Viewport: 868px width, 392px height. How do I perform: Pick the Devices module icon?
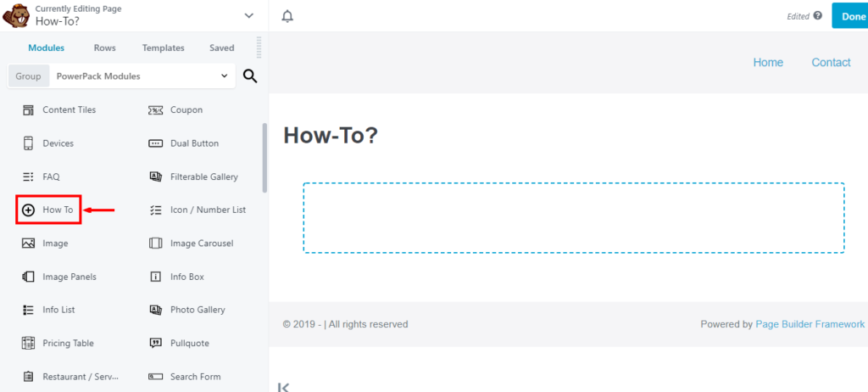click(x=28, y=143)
